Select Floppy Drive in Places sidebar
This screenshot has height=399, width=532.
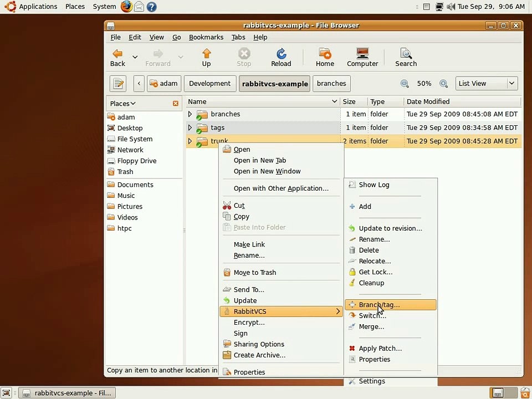(x=144, y=161)
